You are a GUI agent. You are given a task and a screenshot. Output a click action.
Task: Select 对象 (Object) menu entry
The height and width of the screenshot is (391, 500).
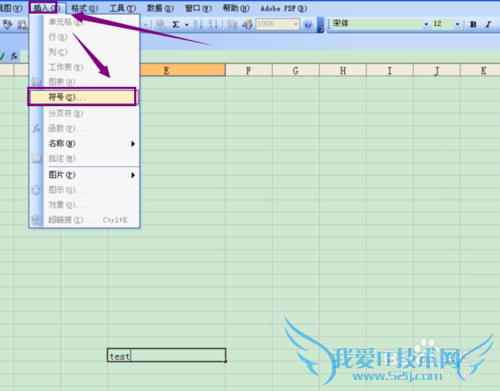click(x=84, y=205)
